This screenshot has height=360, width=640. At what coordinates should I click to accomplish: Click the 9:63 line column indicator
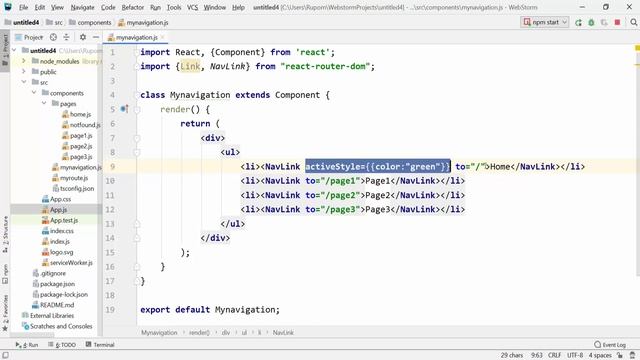(x=536, y=356)
